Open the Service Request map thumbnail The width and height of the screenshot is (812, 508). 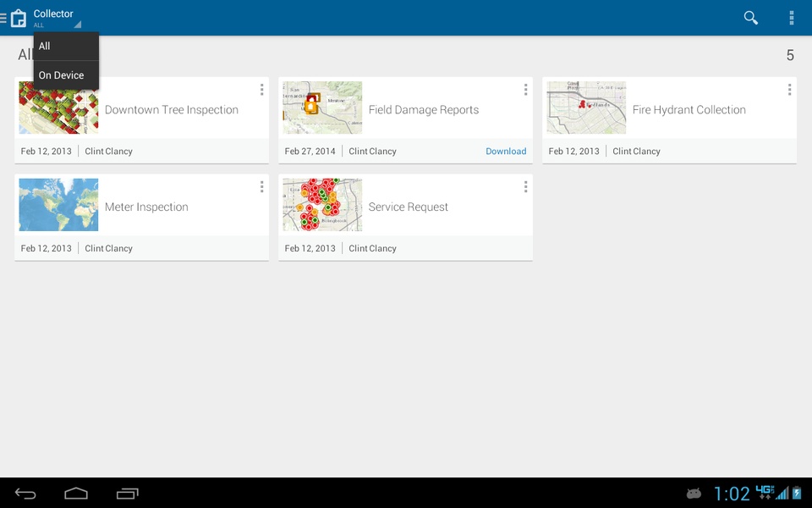[322, 205]
